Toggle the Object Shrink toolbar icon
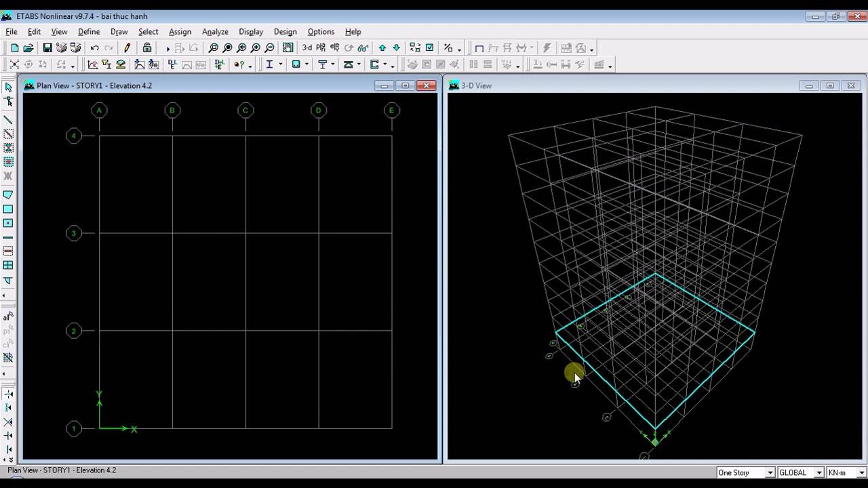868x488 pixels. pos(415,48)
